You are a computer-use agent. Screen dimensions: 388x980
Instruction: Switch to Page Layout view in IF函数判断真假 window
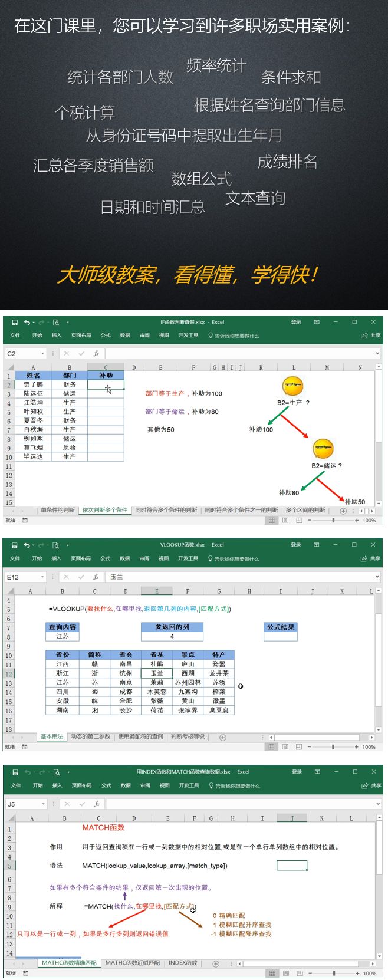[x=285, y=520]
